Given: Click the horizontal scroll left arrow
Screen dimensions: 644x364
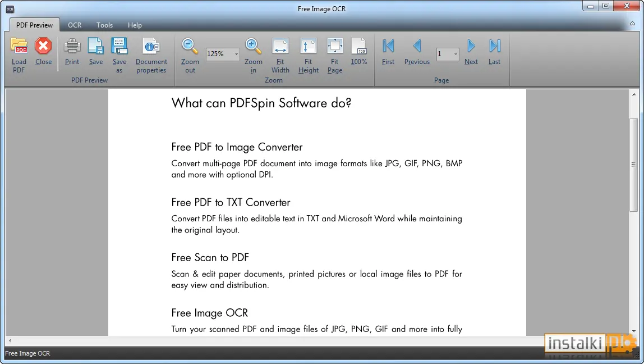Looking at the screenshot, I should [10, 340].
